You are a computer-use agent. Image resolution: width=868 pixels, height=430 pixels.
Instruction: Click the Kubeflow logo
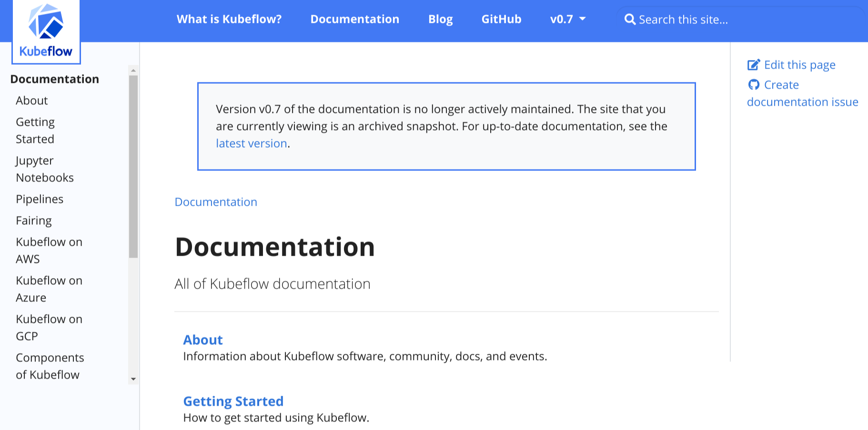(x=45, y=31)
